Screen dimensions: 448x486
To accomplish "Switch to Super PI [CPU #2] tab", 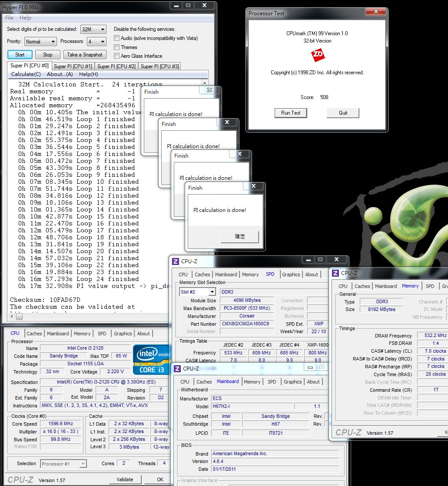I will pos(116,66).
